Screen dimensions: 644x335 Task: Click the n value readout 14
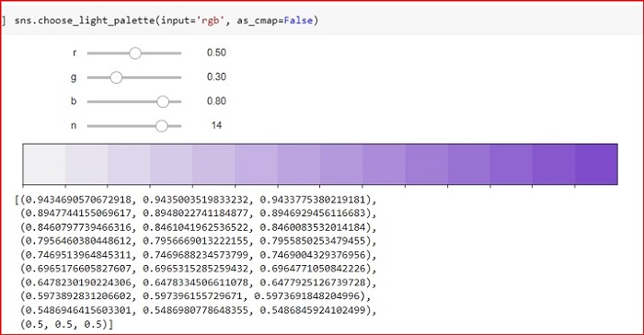tap(216, 125)
